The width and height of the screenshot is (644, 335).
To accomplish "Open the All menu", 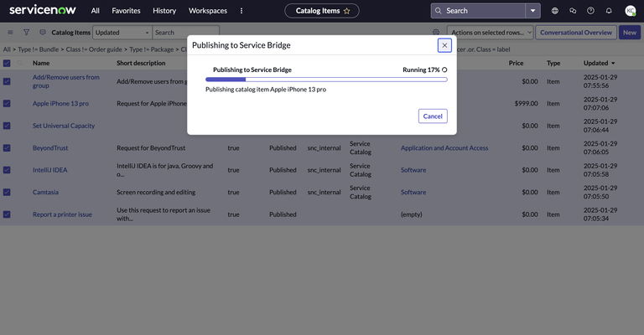I will [x=96, y=11].
